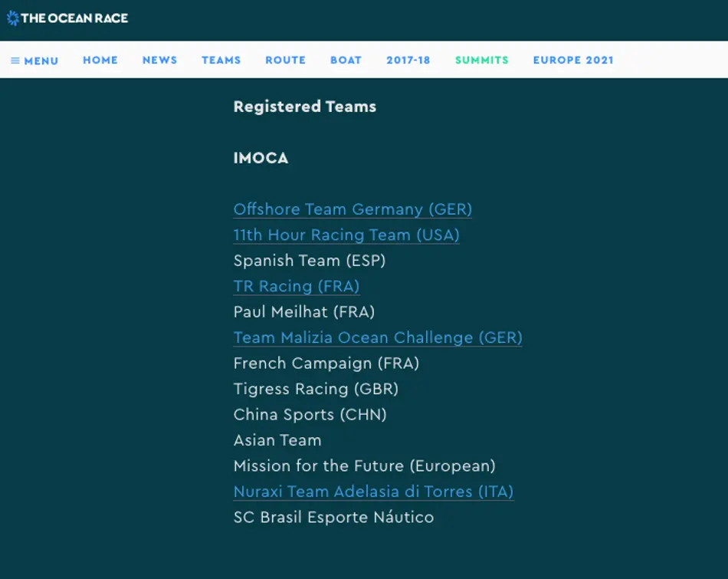Follow the 11th Hour Racing Team link
728x579 pixels.
click(x=346, y=235)
